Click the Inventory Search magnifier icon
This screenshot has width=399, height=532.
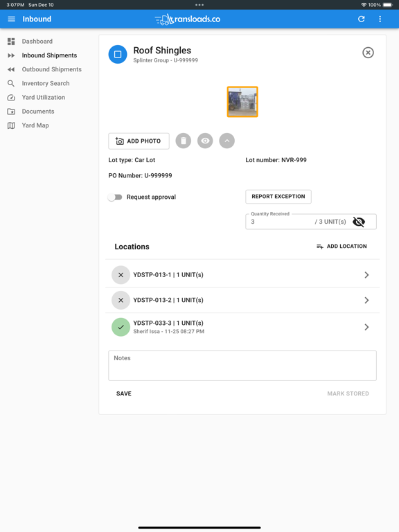11,83
